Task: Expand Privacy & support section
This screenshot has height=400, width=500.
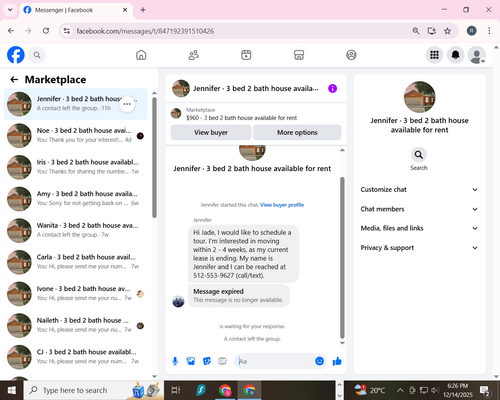Action: pyautogui.click(x=419, y=248)
